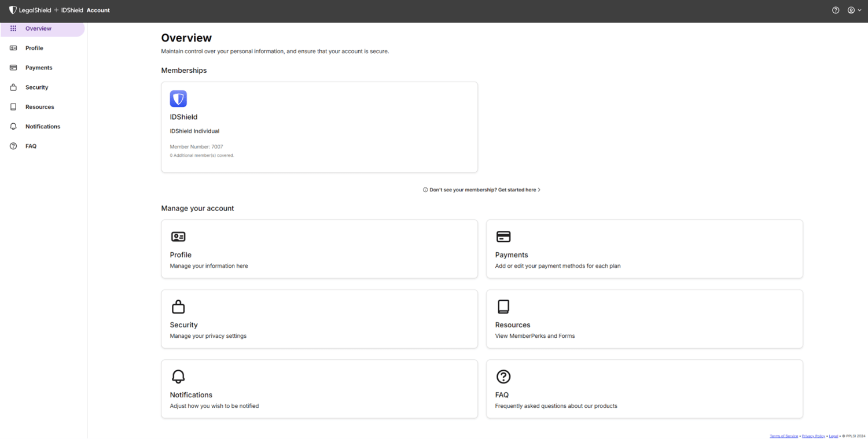Open the Profile card title

point(181,255)
